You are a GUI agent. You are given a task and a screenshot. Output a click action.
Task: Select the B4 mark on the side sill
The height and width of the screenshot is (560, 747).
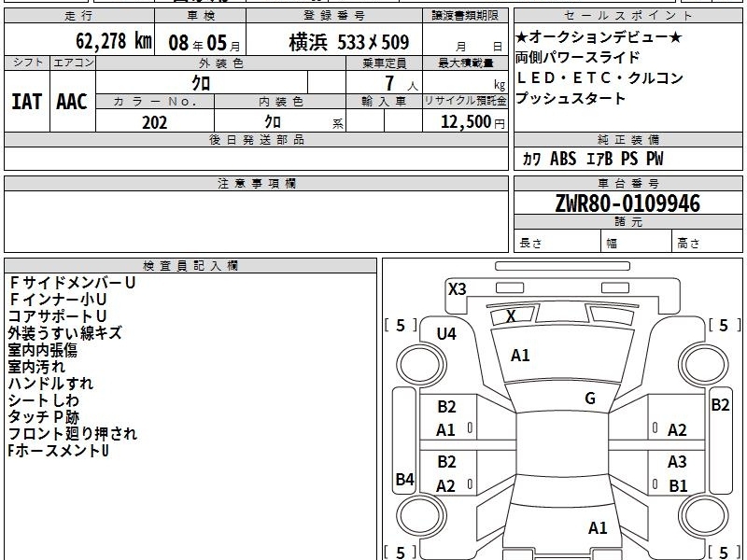tap(405, 479)
